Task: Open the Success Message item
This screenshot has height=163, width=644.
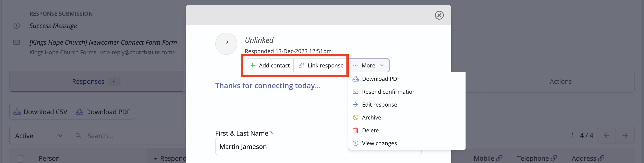Action: pyautogui.click(x=53, y=26)
